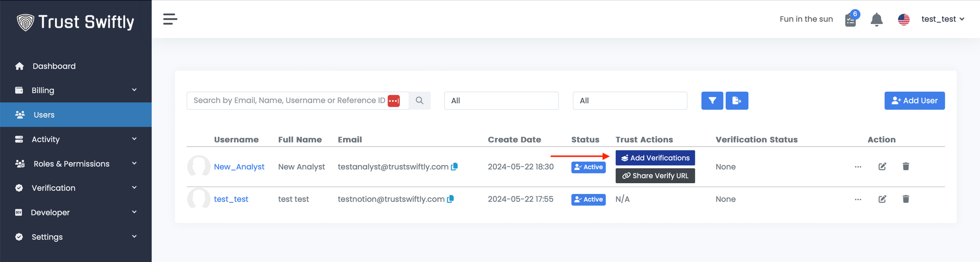Click the export users icon button

(x=736, y=101)
